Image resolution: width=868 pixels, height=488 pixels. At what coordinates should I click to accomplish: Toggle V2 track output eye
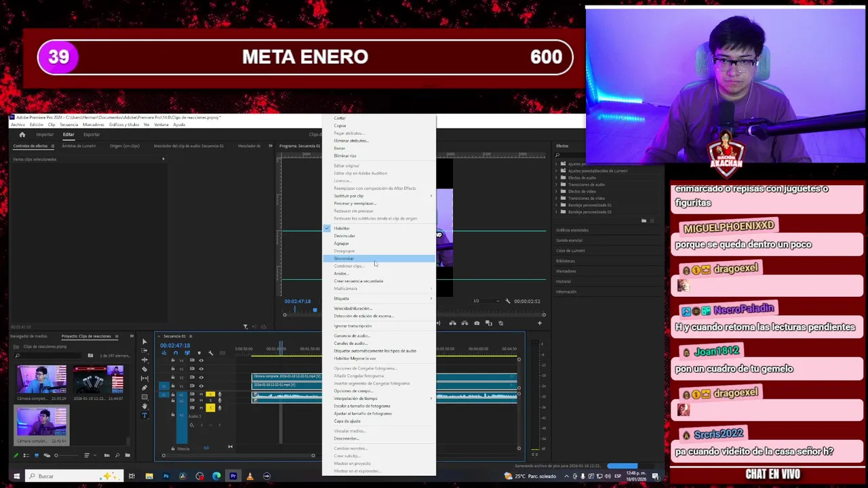pos(201,378)
